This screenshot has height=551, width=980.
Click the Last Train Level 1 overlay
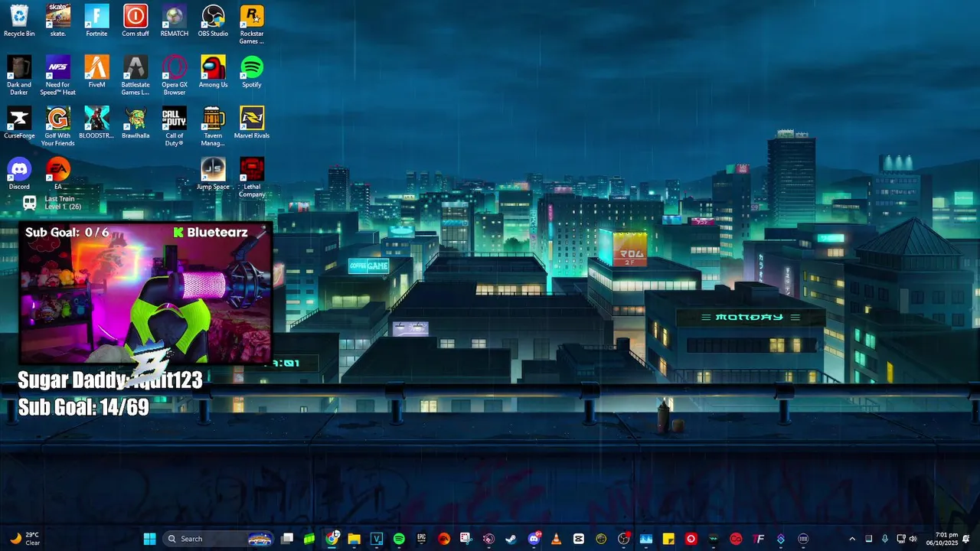click(52, 203)
